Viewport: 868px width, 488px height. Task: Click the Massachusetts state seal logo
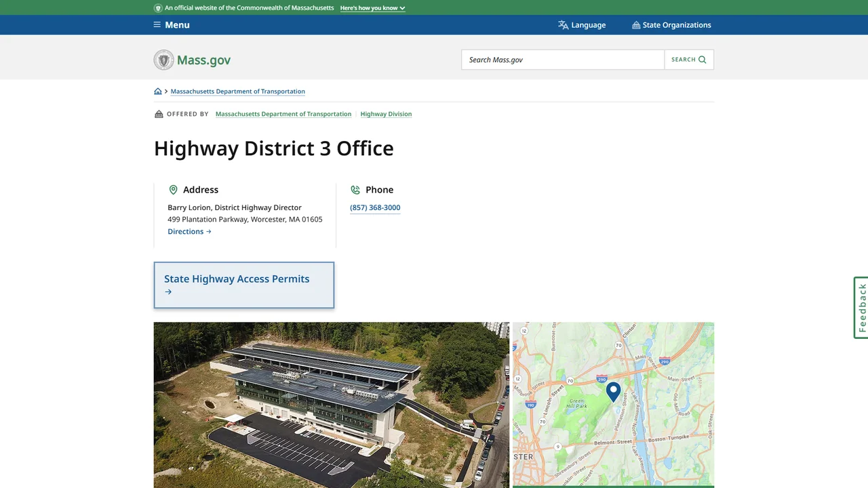(163, 60)
